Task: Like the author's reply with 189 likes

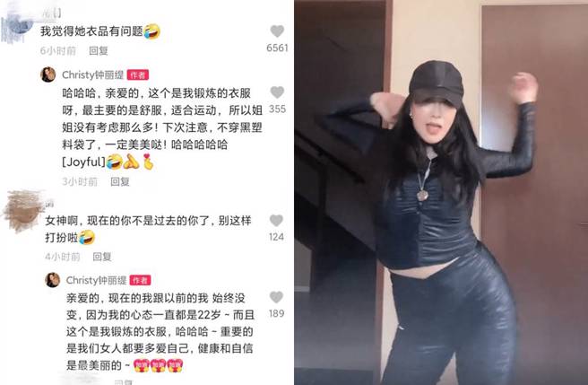Action: pyautogui.click(x=276, y=297)
